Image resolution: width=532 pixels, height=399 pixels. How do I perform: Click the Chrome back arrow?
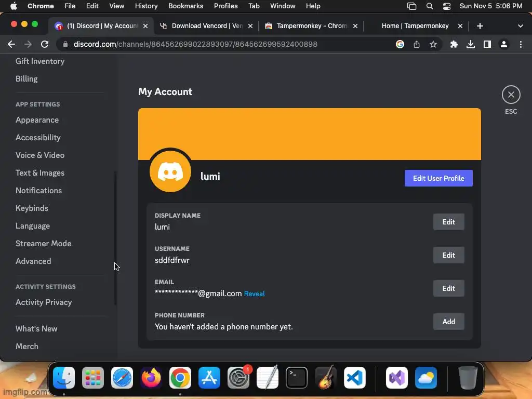[11, 44]
